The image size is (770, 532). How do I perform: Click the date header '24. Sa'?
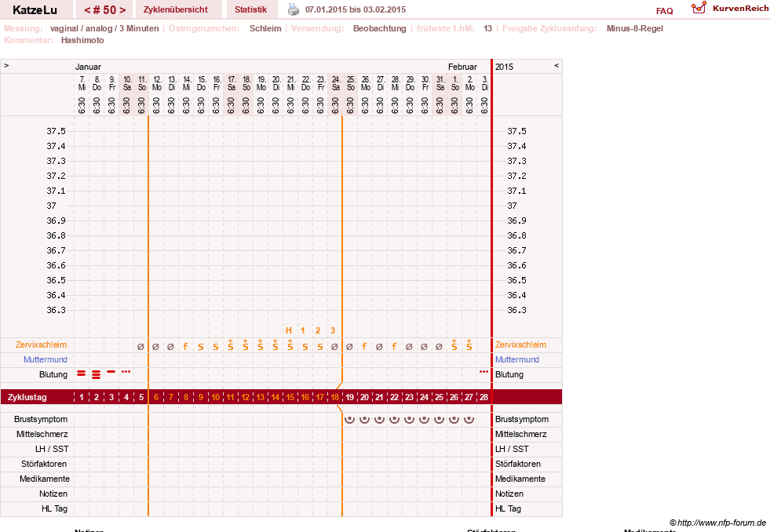point(336,83)
